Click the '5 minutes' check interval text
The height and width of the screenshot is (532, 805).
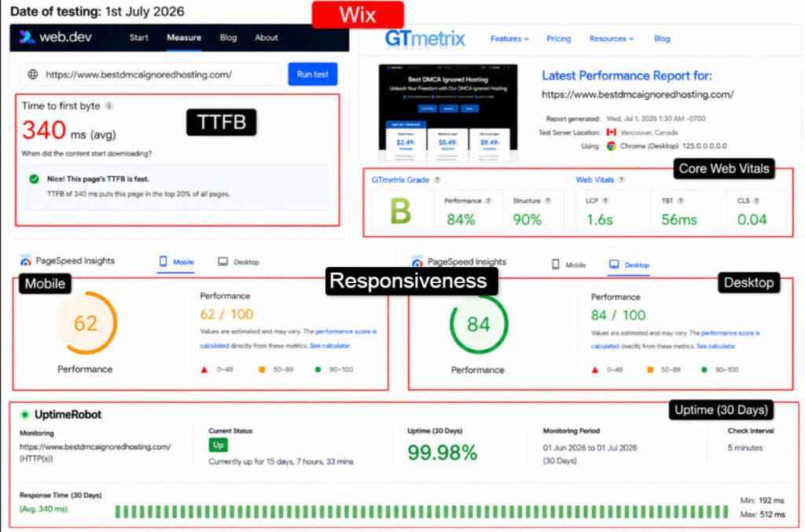(745, 448)
